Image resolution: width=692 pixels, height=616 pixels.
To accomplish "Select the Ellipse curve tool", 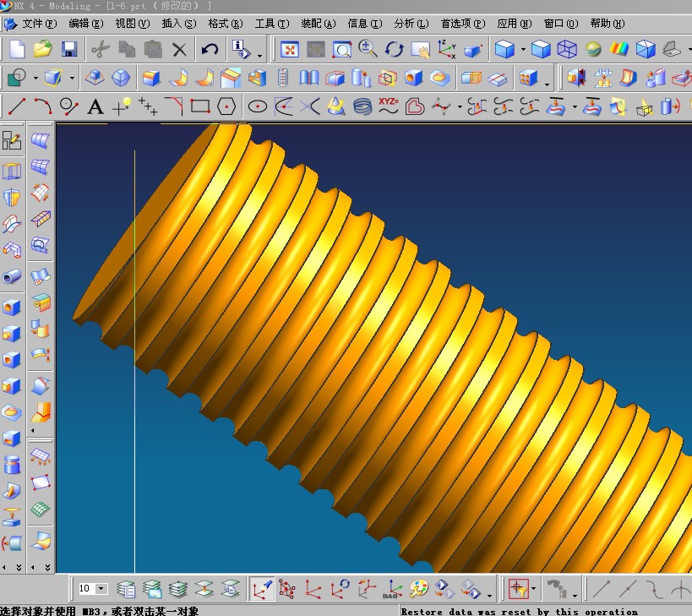I will coord(258,106).
